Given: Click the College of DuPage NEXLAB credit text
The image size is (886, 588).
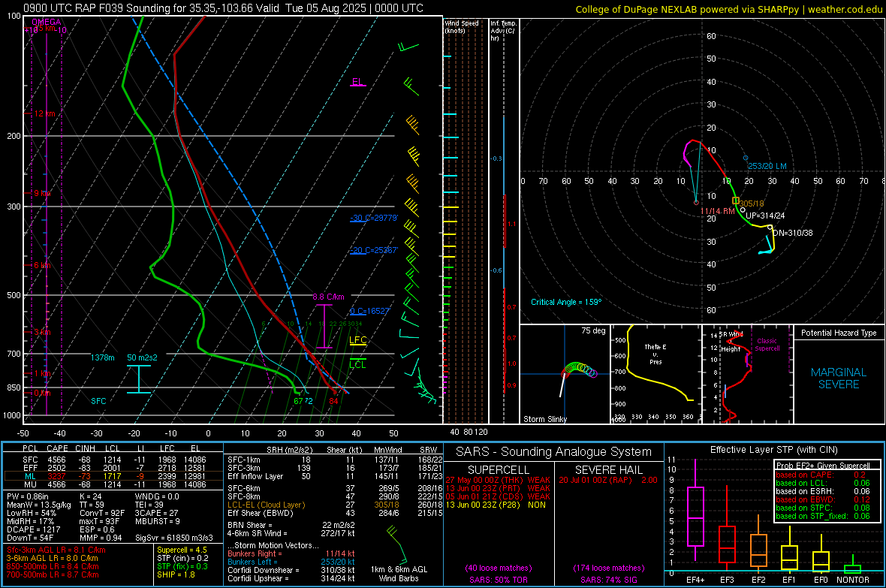Looking at the screenshot, I should tap(729, 9).
